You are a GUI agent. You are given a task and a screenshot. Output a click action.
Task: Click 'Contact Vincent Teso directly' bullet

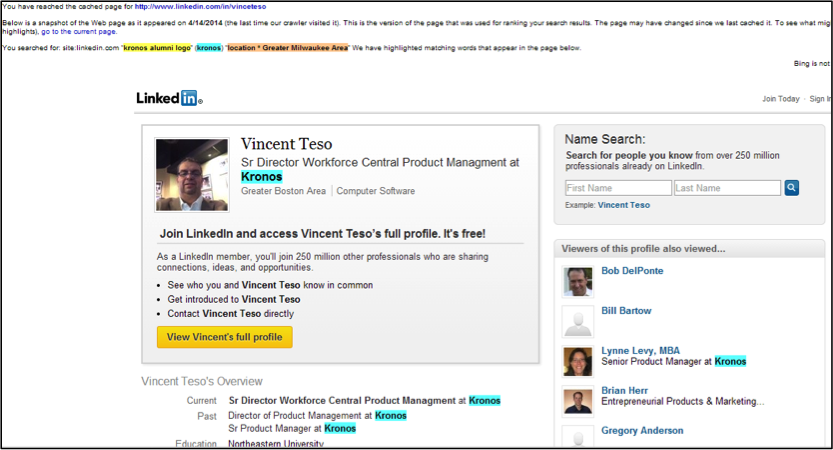point(231,313)
